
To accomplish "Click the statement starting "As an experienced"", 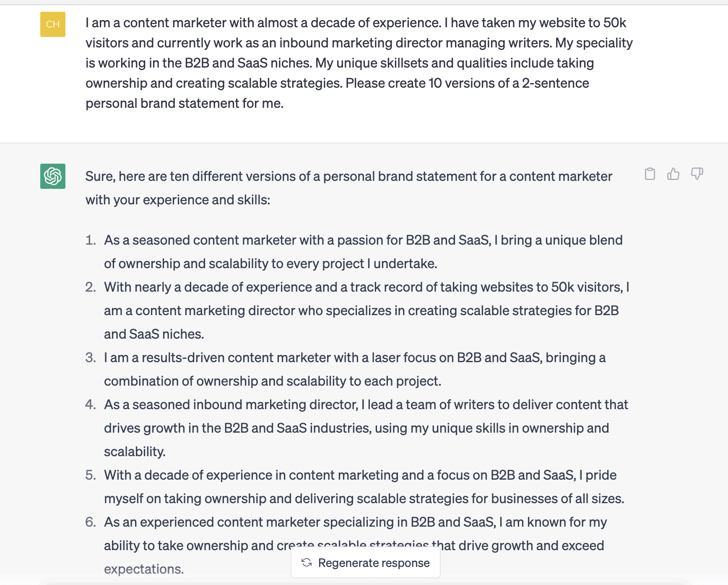I will pos(355,522).
